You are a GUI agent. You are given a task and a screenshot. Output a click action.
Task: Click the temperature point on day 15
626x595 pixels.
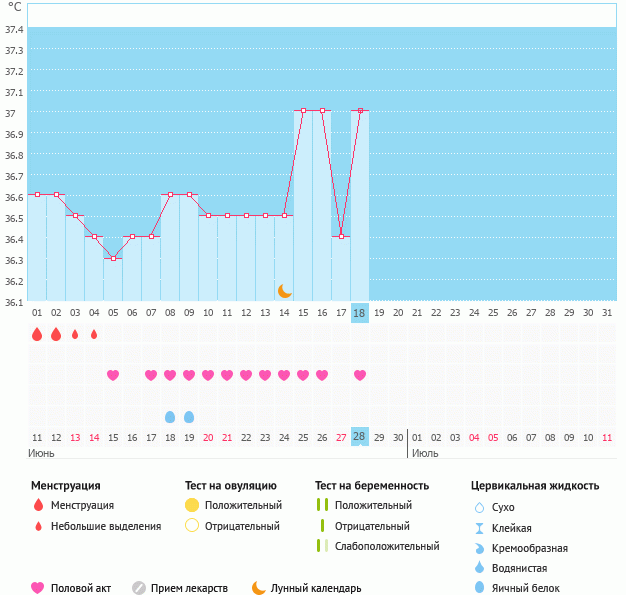[x=303, y=111]
